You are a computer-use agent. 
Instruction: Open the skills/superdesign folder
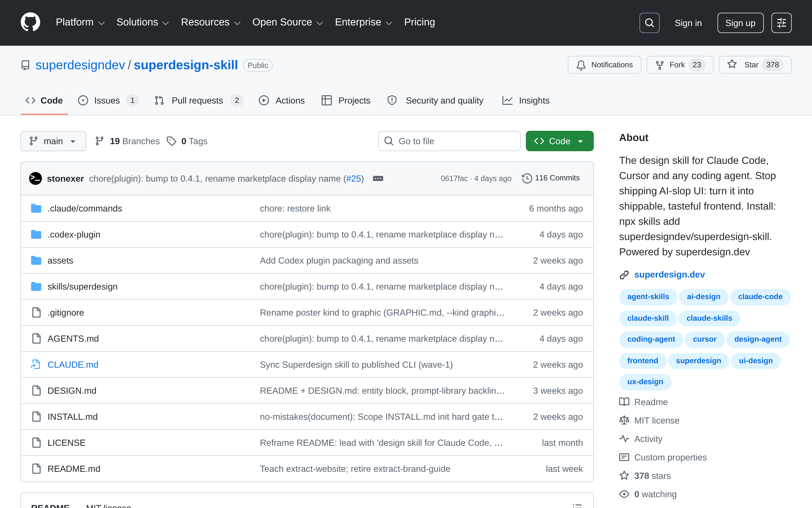tap(82, 287)
